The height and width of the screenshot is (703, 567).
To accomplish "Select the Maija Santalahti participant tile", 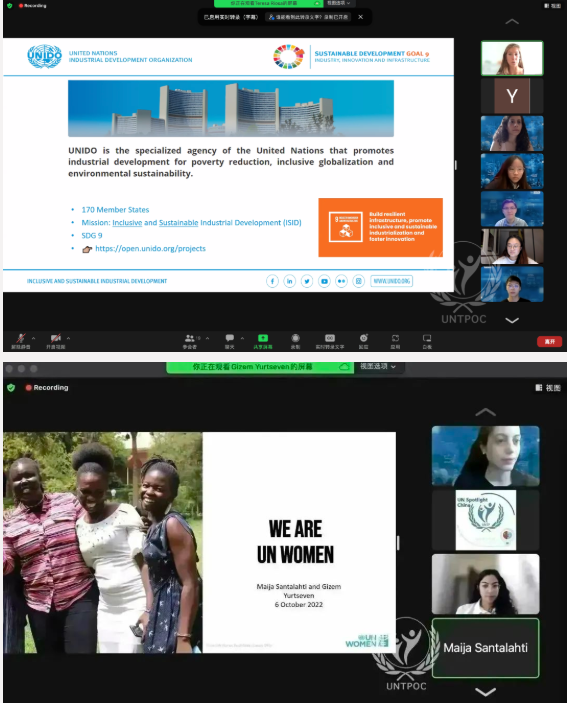I will point(485,647).
